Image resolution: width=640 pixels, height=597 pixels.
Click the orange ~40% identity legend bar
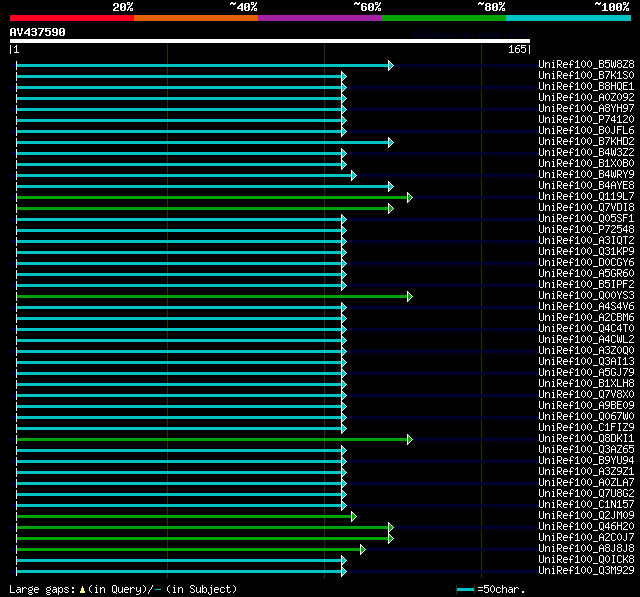[196, 18]
